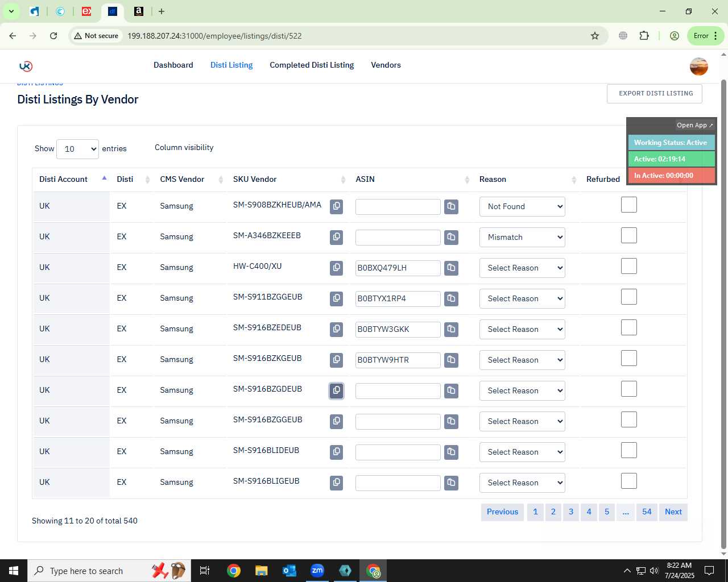Copy SKU SM-S916BZEDEUB with copy icon
The width and height of the screenshot is (728, 582).
click(x=337, y=329)
